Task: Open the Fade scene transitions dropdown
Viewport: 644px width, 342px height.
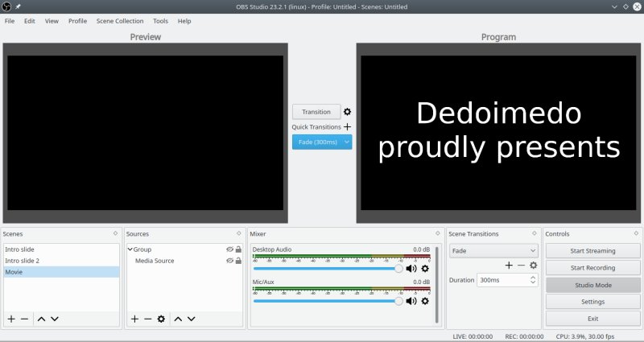Action: click(493, 250)
